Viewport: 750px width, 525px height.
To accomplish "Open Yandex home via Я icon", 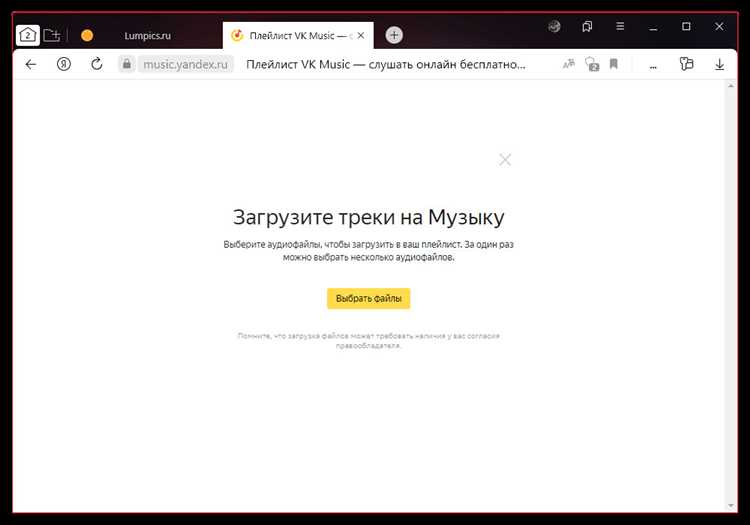I will point(64,64).
